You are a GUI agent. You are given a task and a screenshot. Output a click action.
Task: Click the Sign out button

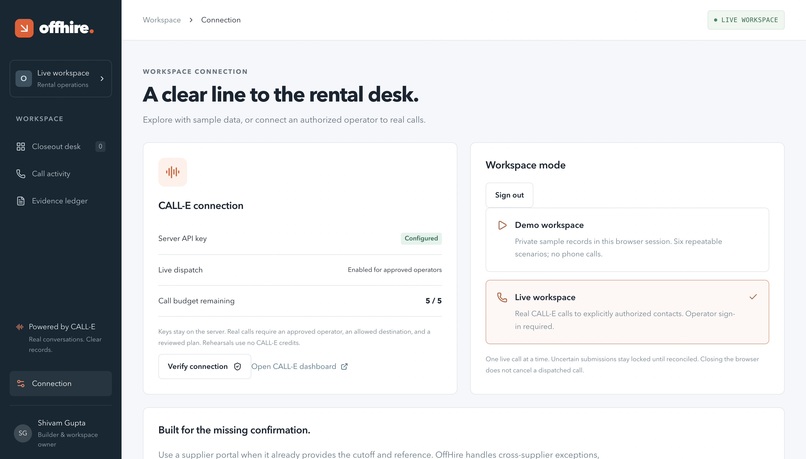509,195
